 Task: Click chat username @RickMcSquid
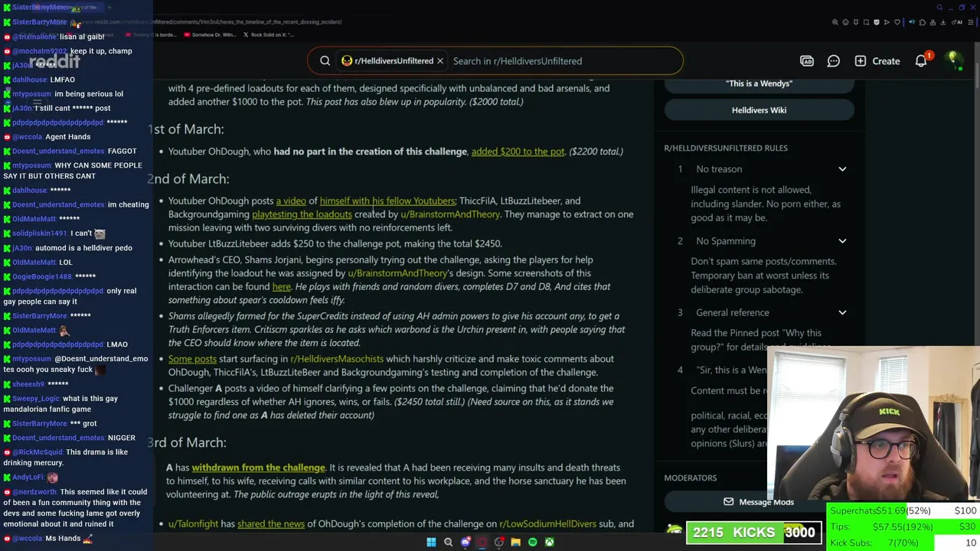38,452
